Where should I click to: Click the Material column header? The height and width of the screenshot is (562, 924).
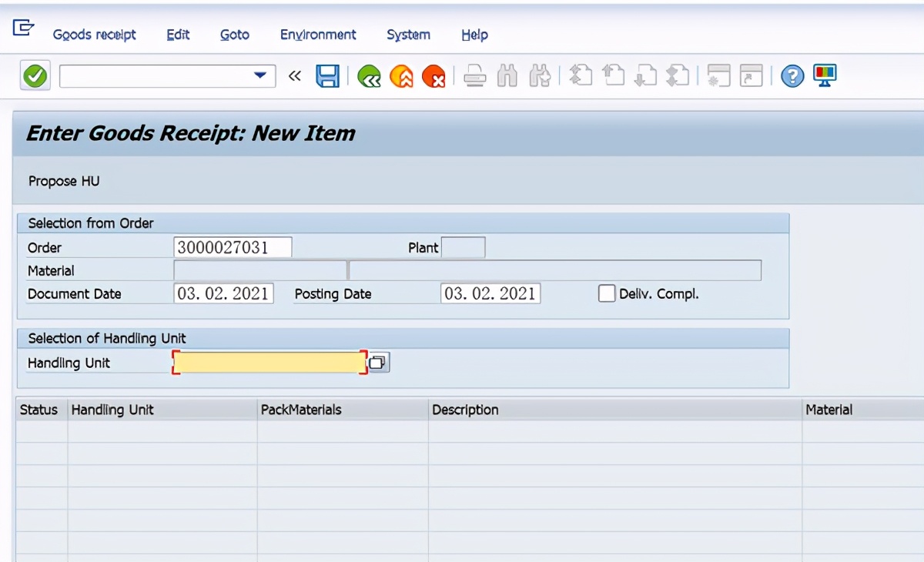[x=863, y=410]
